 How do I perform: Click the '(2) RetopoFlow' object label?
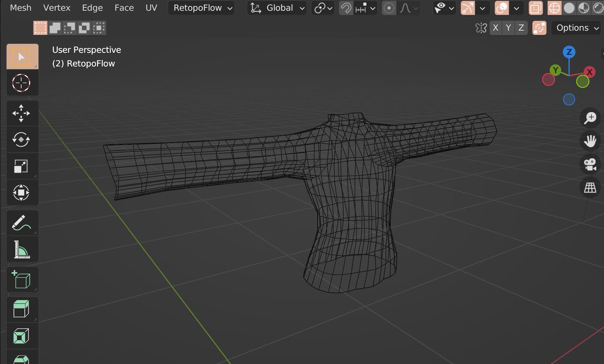pyautogui.click(x=84, y=63)
